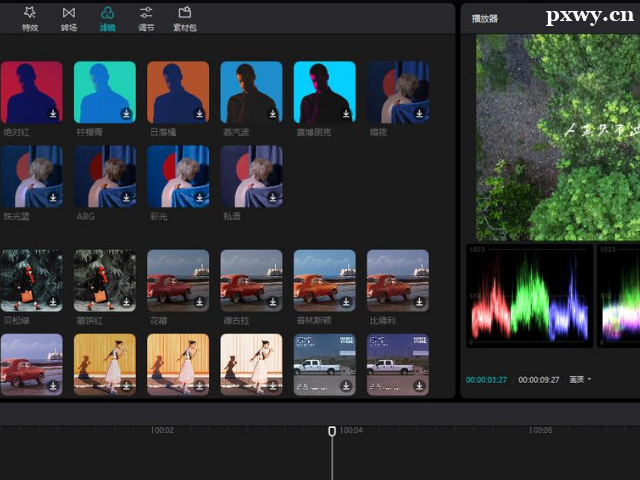Download the 柠檬青 filter via its arrow icon

click(126, 114)
